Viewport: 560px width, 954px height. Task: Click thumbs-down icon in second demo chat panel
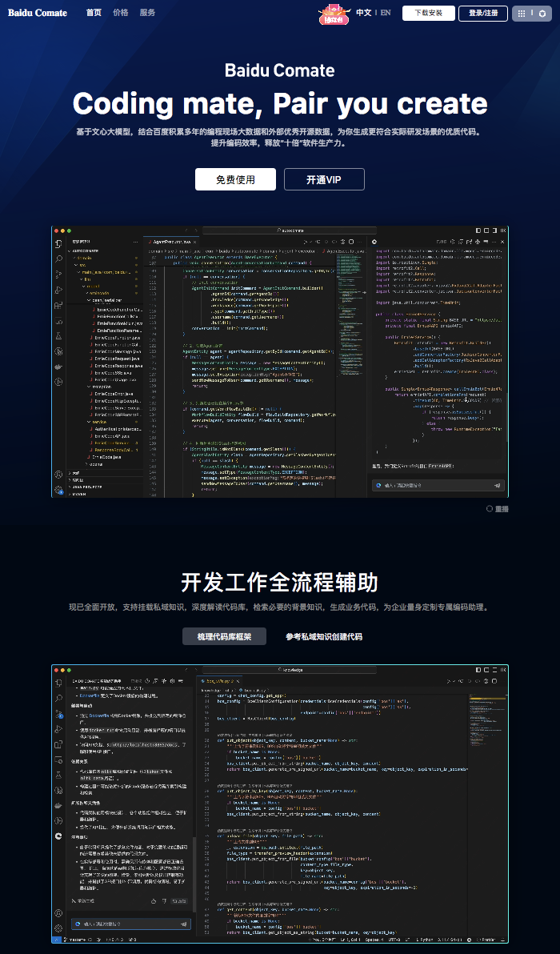pyautogui.click(x=163, y=900)
